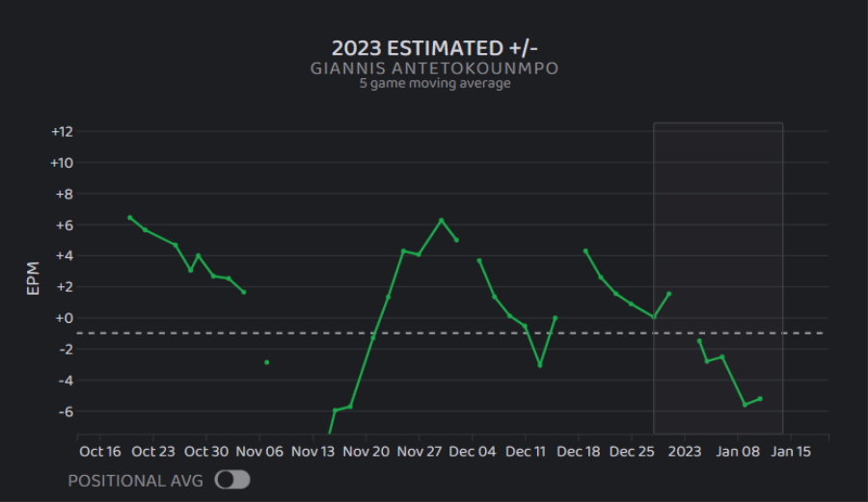The height and width of the screenshot is (502, 868).
Task: Click the 'POSITIONAL AVG' label
Action: click(x=136, y=481)
